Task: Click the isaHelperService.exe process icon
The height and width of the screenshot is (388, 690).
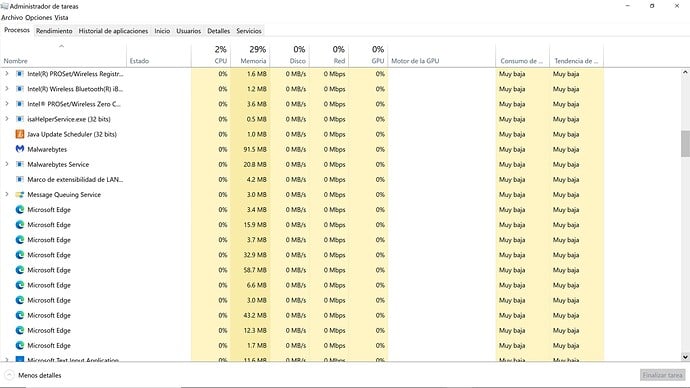Action: click(x=20, y=119)
